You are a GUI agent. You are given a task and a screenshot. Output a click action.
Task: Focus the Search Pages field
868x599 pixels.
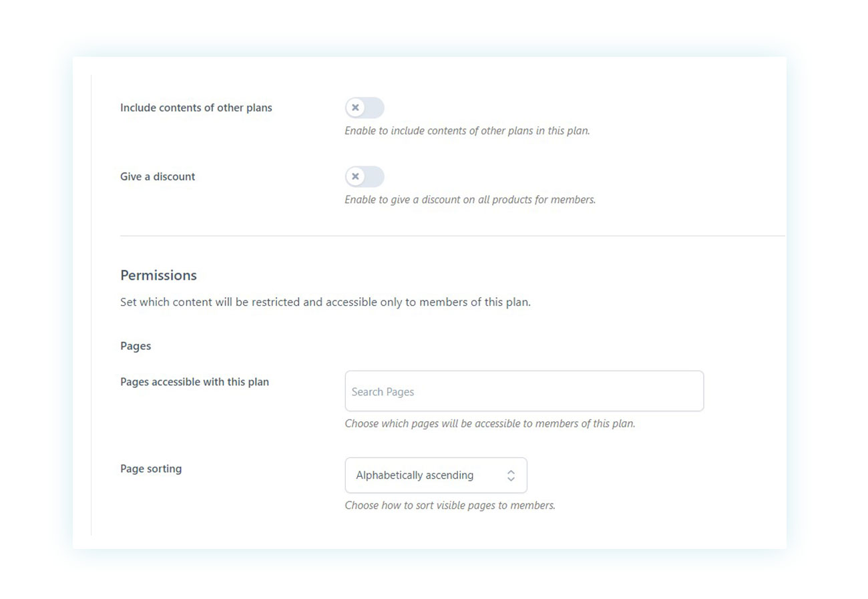[524, 391]
